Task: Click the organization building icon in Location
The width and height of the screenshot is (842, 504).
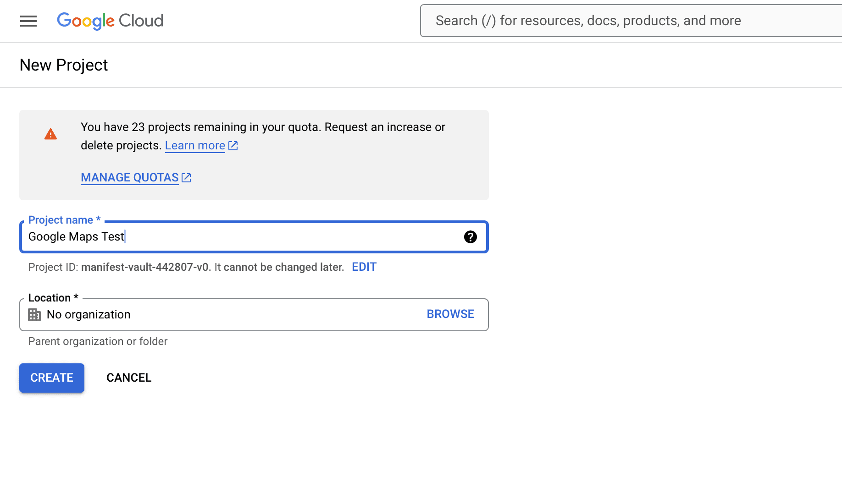Action: pos(34,315)
